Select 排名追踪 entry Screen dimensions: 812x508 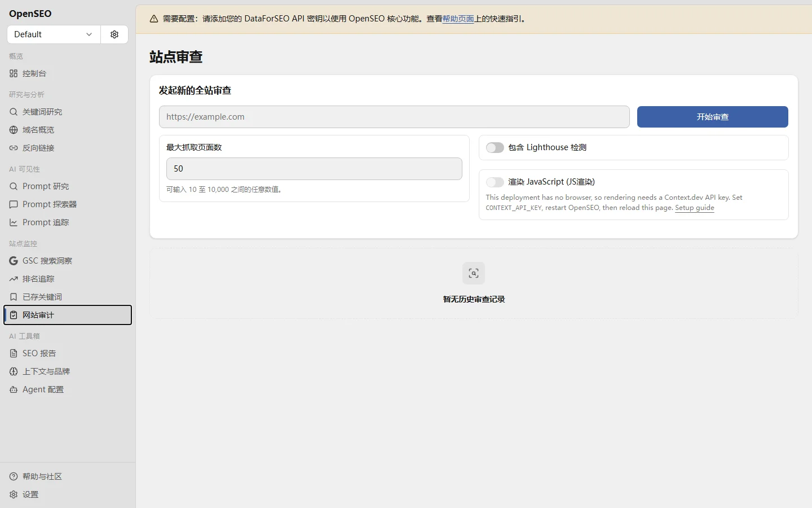coord(68,279)
